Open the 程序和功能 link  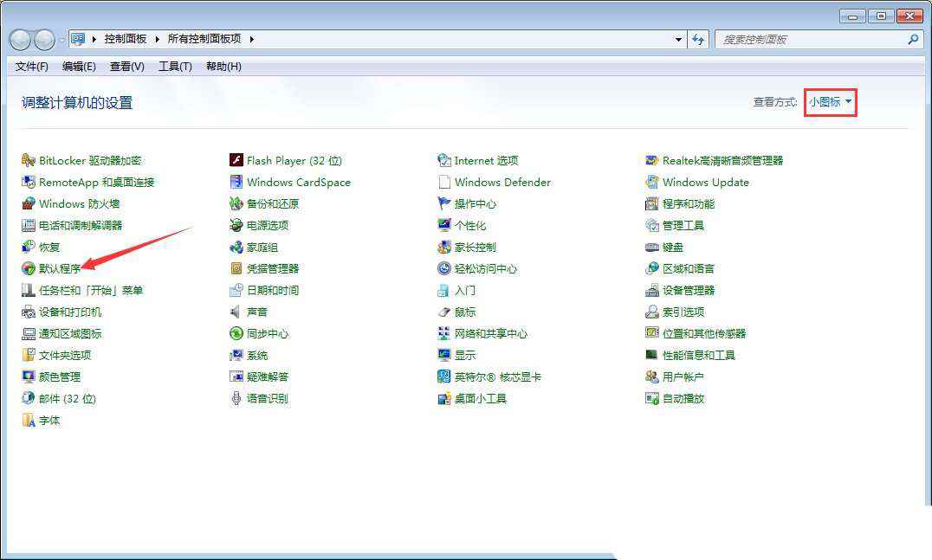[x=689, y=204]
